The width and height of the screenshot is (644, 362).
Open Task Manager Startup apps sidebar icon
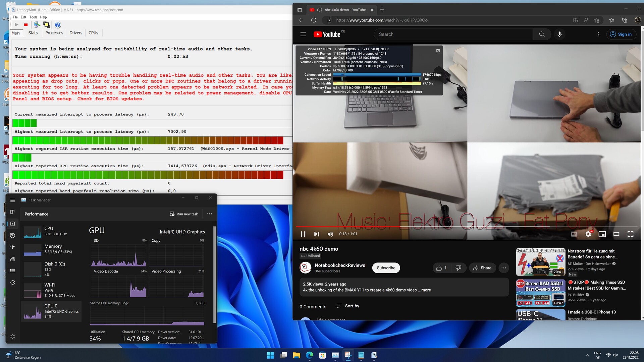12,247
